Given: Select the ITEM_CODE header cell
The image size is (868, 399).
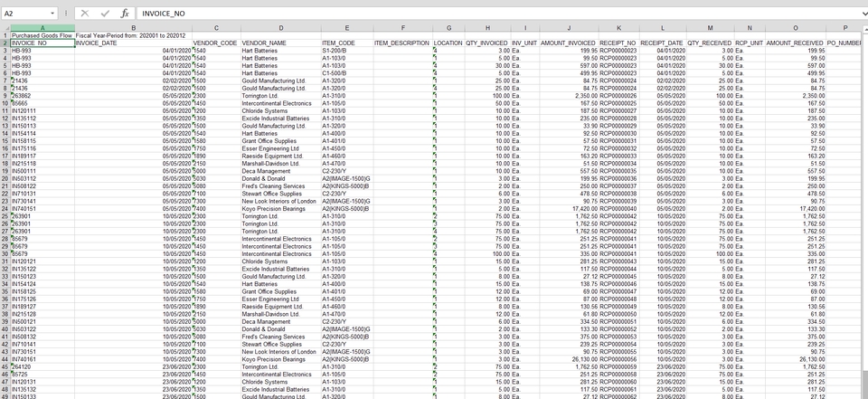Looking at the screenshot, I should 347,43.
